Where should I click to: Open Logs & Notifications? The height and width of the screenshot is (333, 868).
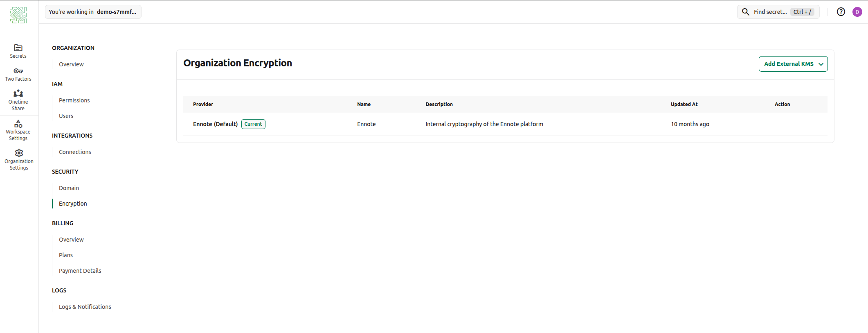coord(85,307)
